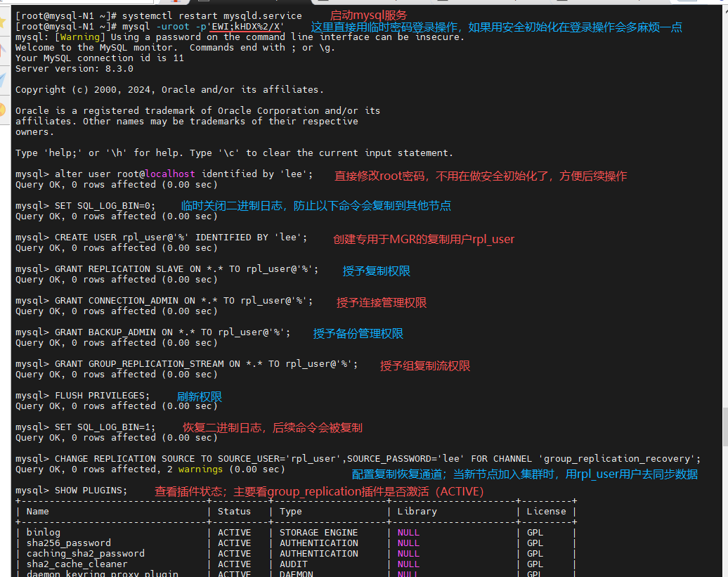
Task: Click the 'Copyright (c) 2000, 2024' line
Action: (169, 89)
